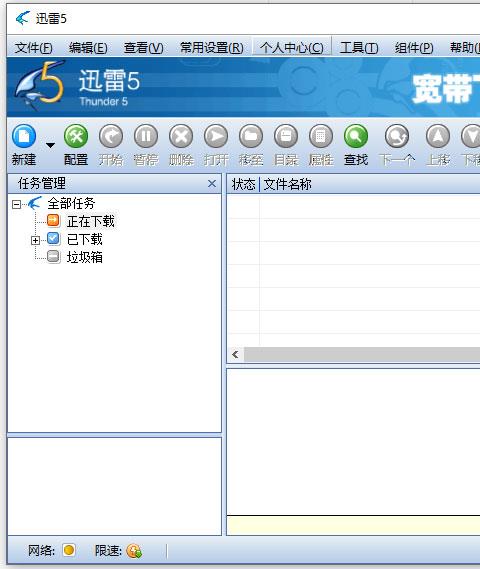Click the 属性 (Properties) toolbar icon

tap(321, 136)
